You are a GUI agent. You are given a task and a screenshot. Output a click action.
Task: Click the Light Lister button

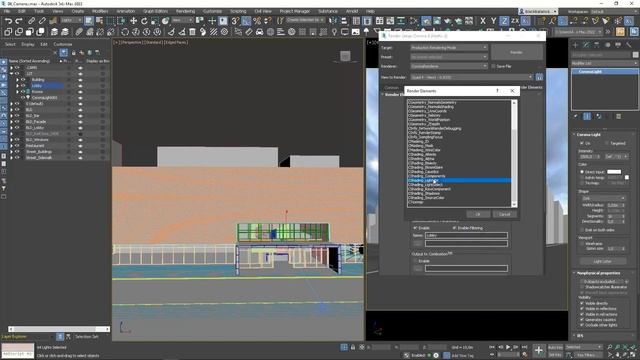(x=603, y=261)
